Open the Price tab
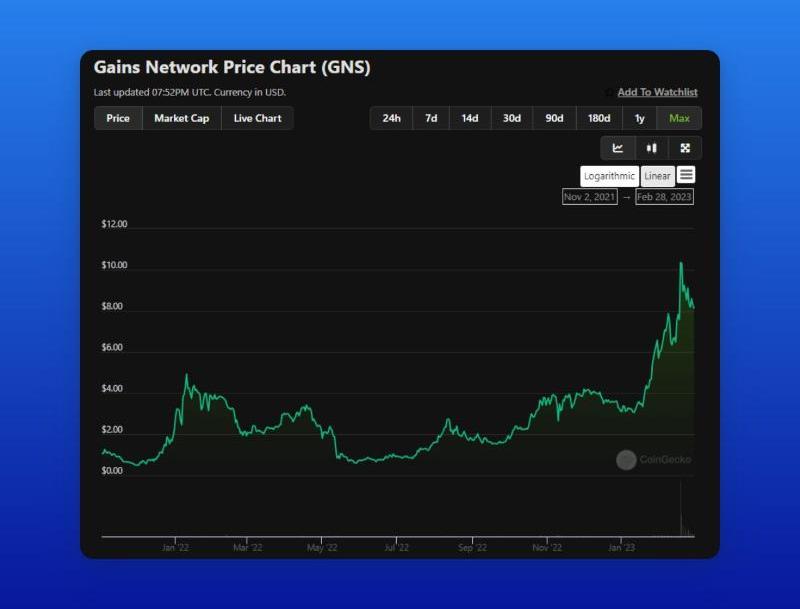Screen dimensions: 800x609 click(118, 118)
